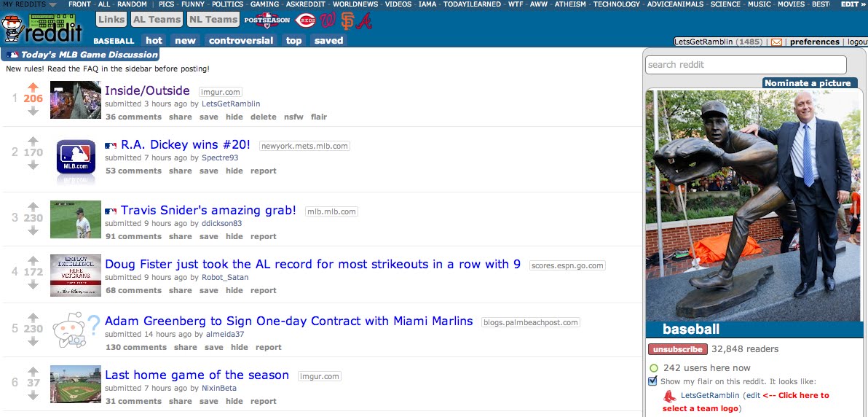Switch to the saved tab
Screen dimensions: 868x417
329,41
